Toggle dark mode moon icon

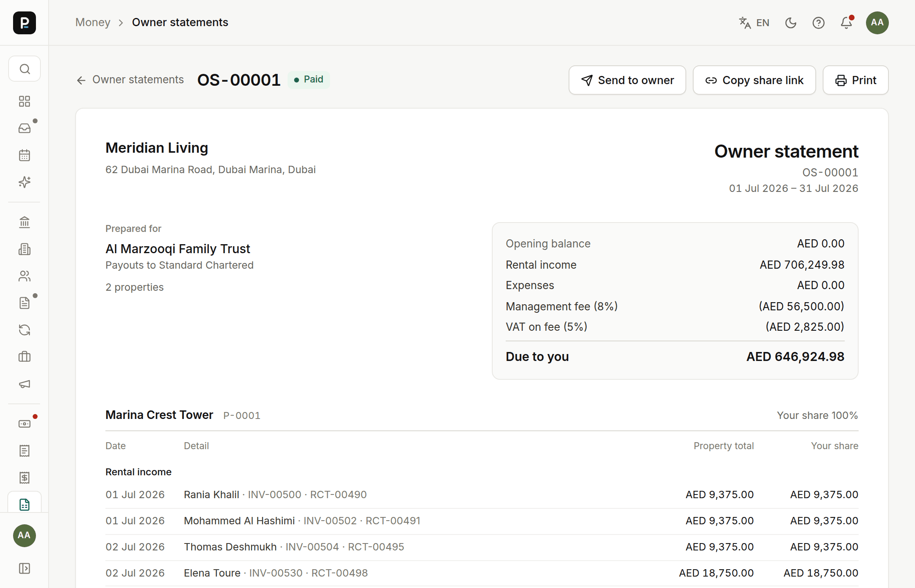[791, 22]
